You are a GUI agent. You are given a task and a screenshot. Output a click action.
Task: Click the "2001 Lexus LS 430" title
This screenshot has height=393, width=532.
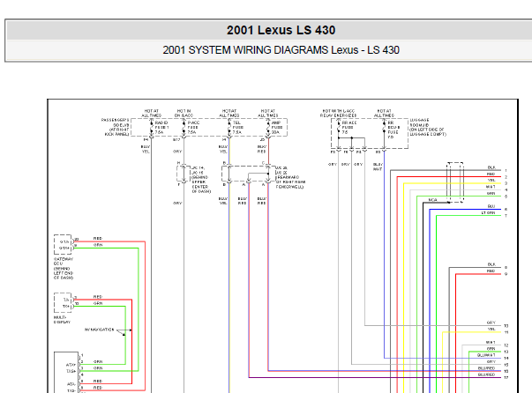click(x=281, y=30)
